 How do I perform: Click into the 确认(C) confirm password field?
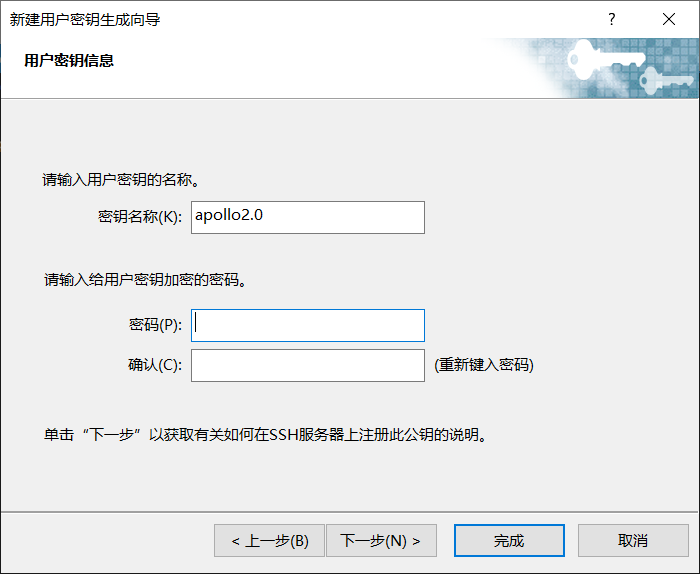pos(308,366)
